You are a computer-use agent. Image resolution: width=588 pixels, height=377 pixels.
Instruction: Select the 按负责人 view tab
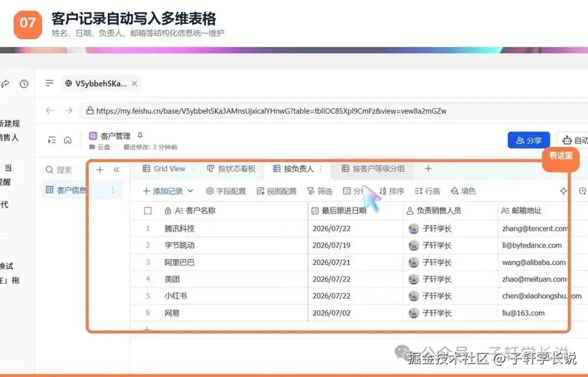point(293,169)
